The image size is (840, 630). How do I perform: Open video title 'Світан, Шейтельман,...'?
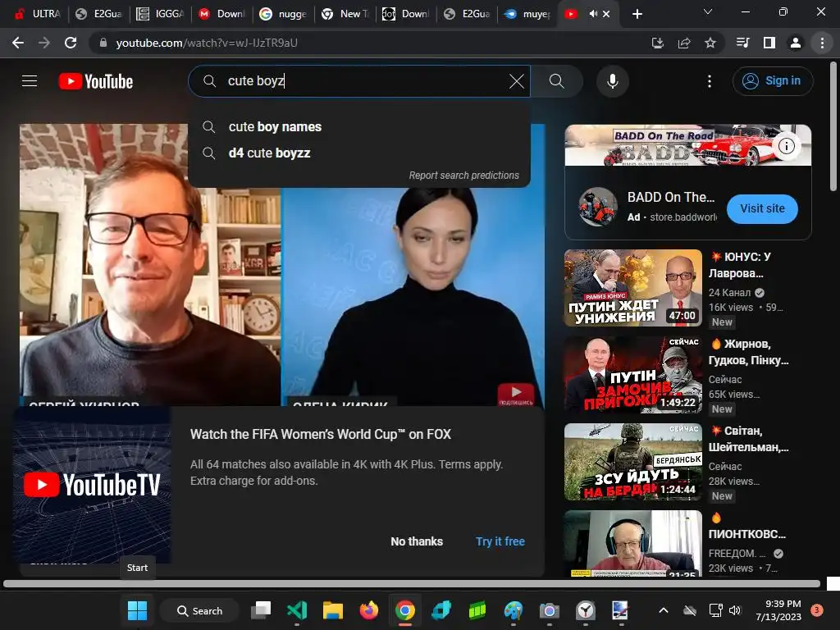[749, 439]
